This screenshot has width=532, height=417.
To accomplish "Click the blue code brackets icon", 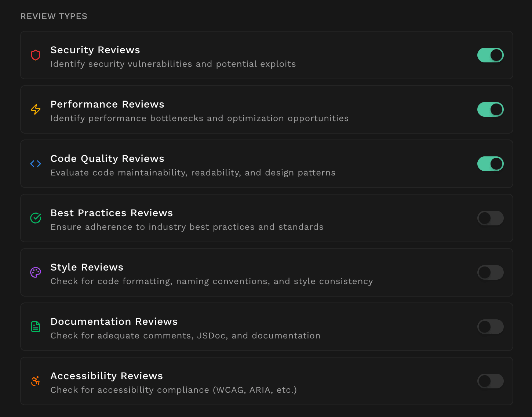I will pos(35,164).
